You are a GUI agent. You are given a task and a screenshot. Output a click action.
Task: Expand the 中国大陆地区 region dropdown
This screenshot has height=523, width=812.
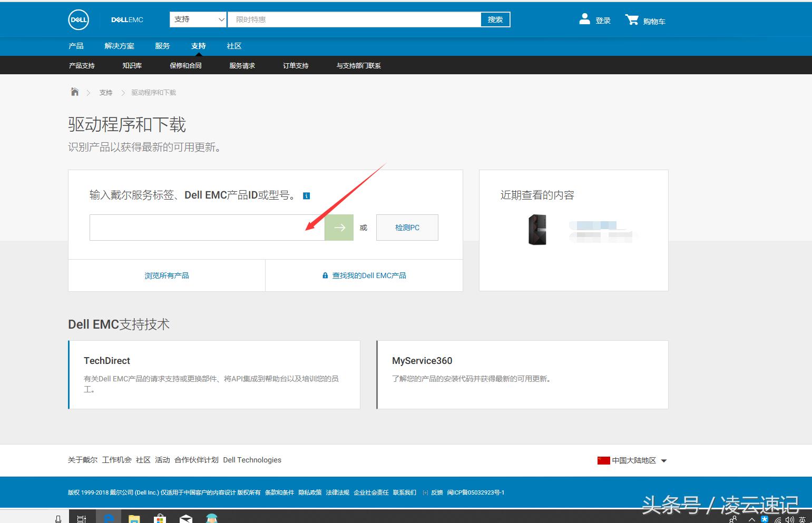(664, 460)
